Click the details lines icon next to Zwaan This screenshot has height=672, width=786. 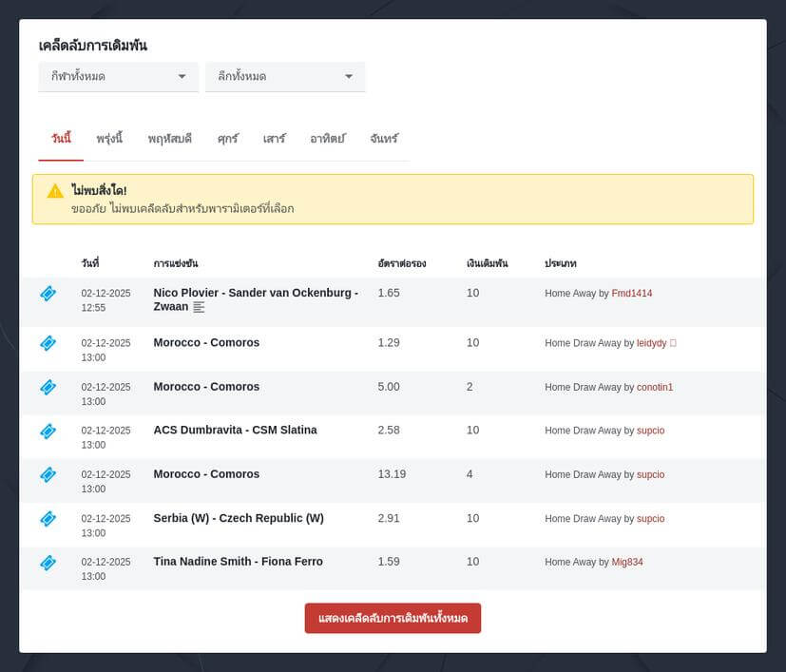click(199, 307)
